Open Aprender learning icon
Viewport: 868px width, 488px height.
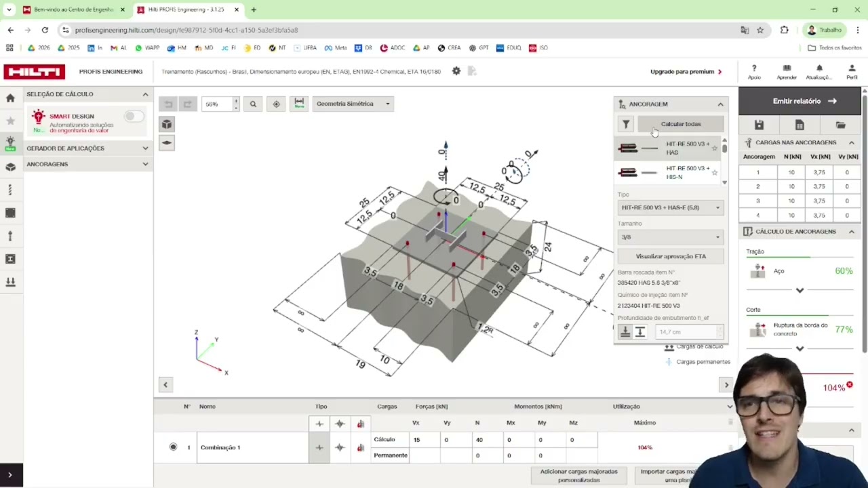787,72
